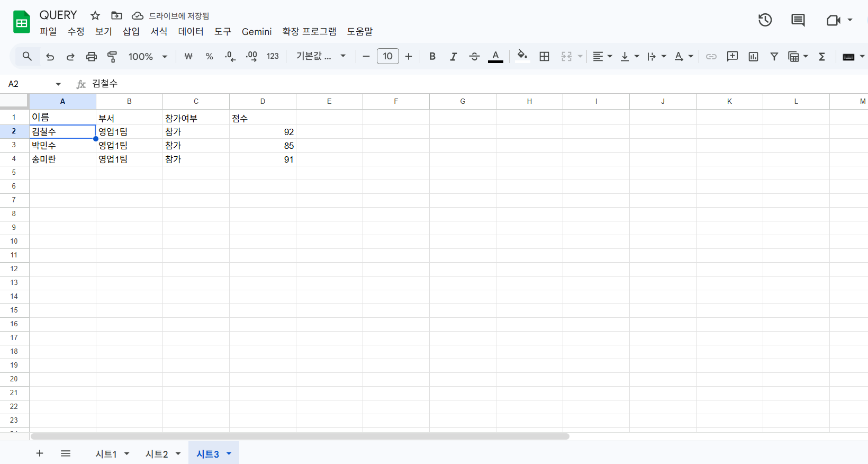This screenshot has height=464, width=868.
Task: Insert a chart using toolbar icon
Action: (x=753, y=57)
